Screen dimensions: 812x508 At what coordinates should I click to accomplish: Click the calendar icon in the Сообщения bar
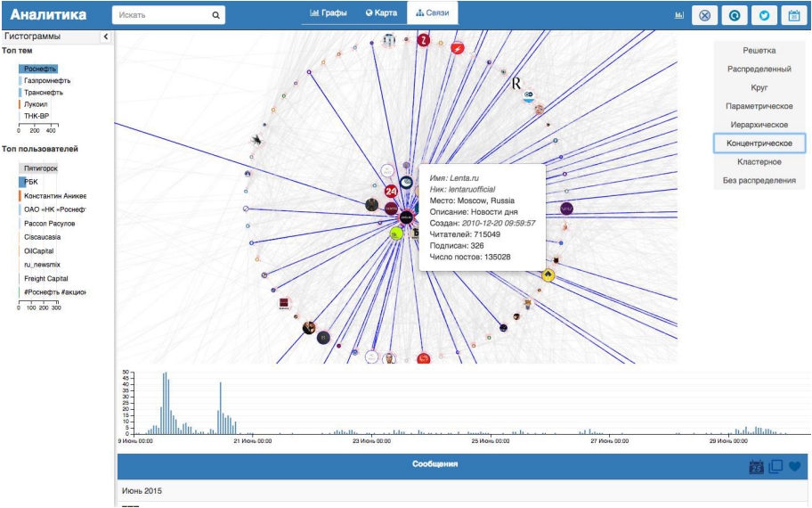tap(757, 466)
